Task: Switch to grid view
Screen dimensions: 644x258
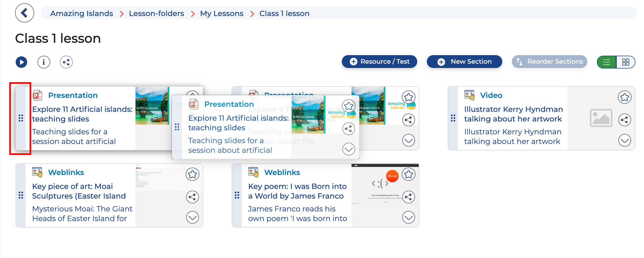Action: 626,62
